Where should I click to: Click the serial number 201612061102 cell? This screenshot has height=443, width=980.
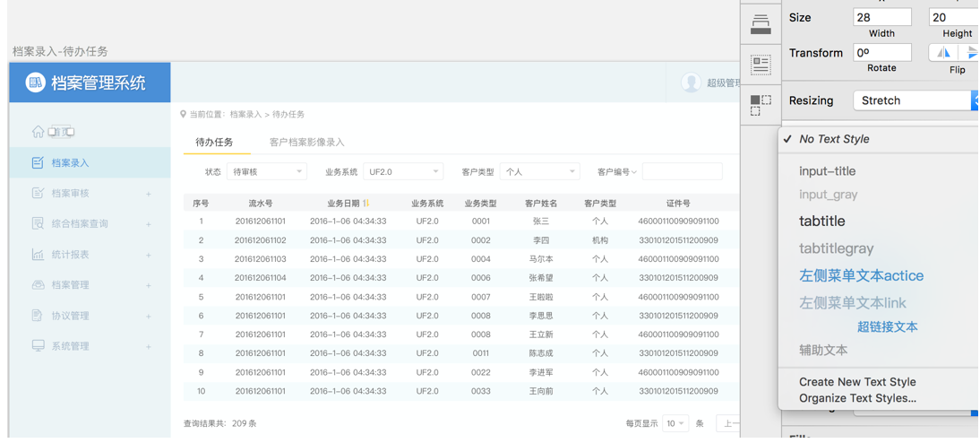tap(261, 240)
